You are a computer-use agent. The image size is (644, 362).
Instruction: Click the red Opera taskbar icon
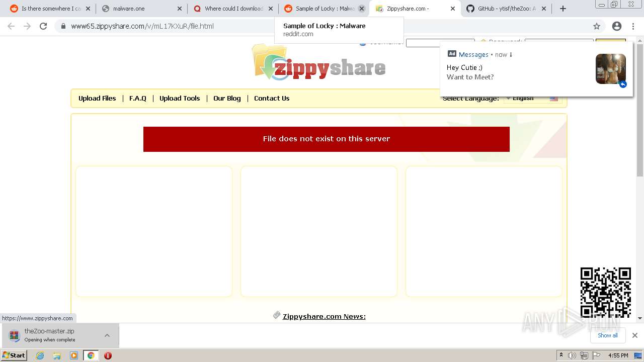click(x=108, y=355)
